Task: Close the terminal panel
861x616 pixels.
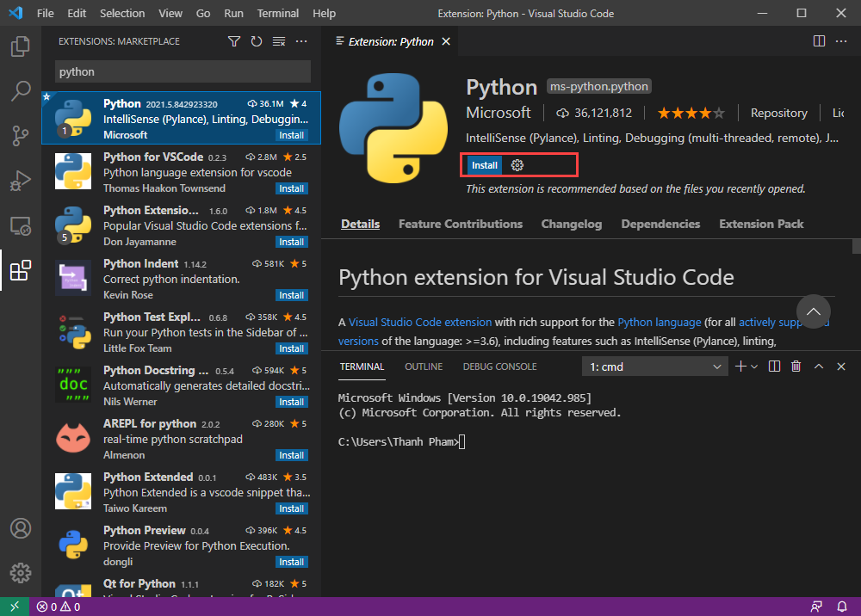Action: click(x=841, y=367)
